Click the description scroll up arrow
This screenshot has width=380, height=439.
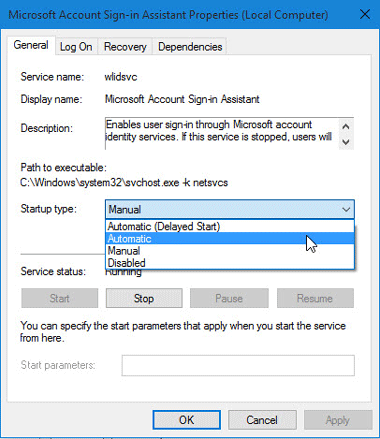tap(346, 127)
